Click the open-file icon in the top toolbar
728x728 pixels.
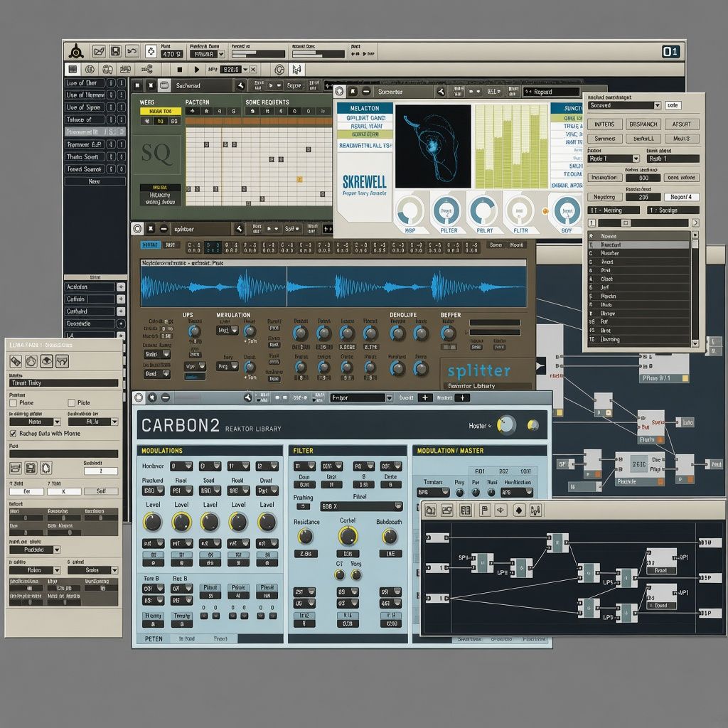99,51
